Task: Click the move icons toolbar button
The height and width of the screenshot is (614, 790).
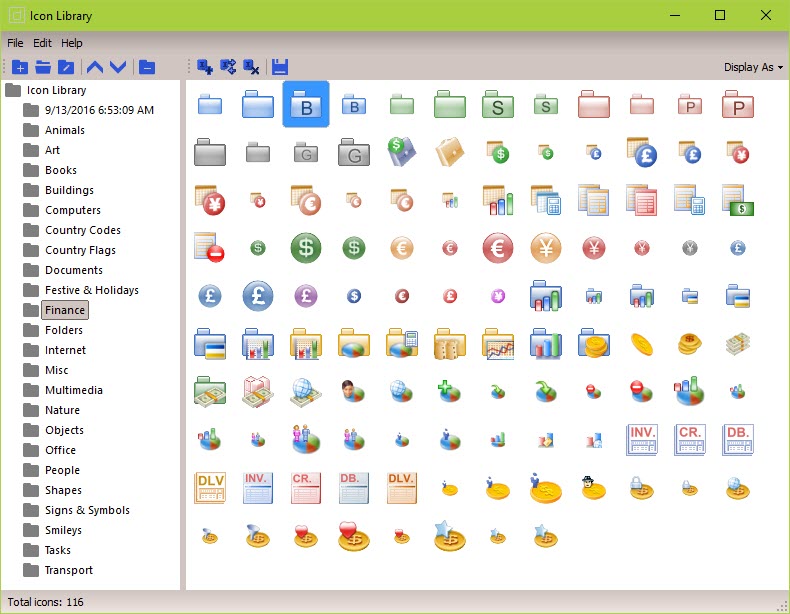Action: pos(228,67)
